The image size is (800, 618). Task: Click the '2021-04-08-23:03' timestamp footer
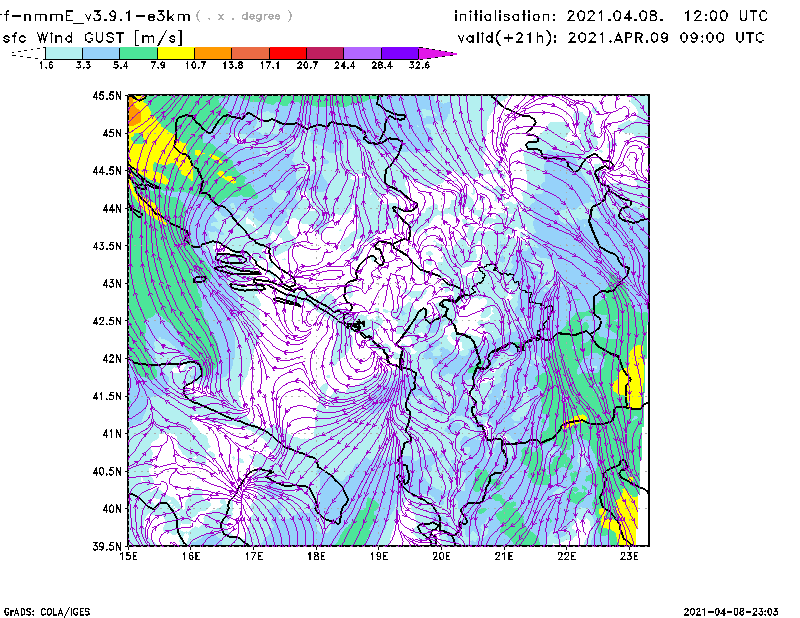click(731, 612)
